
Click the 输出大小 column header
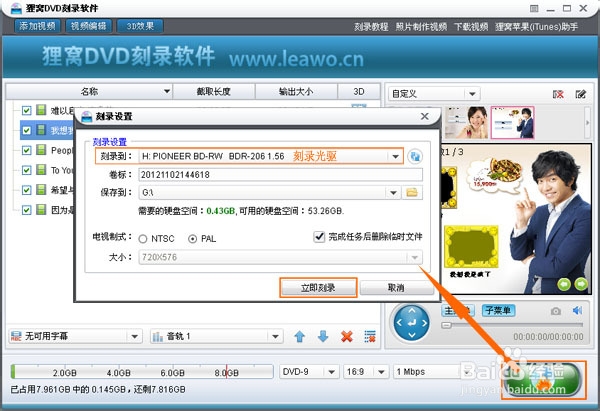tap(296, 91)
